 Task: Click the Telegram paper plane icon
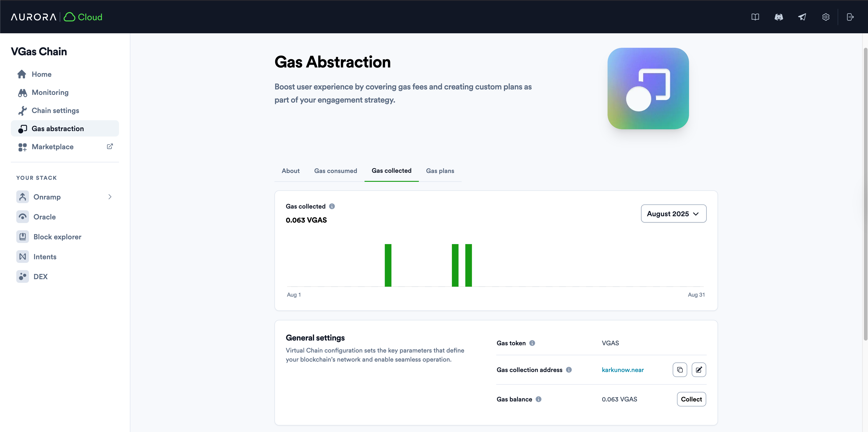click(x=802, y=17)
